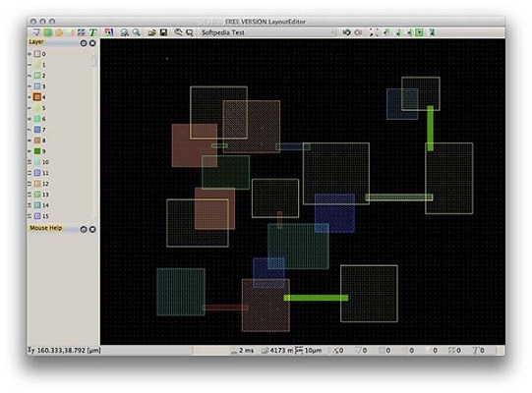Click the layer 7 blue color swatch
The height and width of the screenshot is (393, 532).
(x=37, y=130)
